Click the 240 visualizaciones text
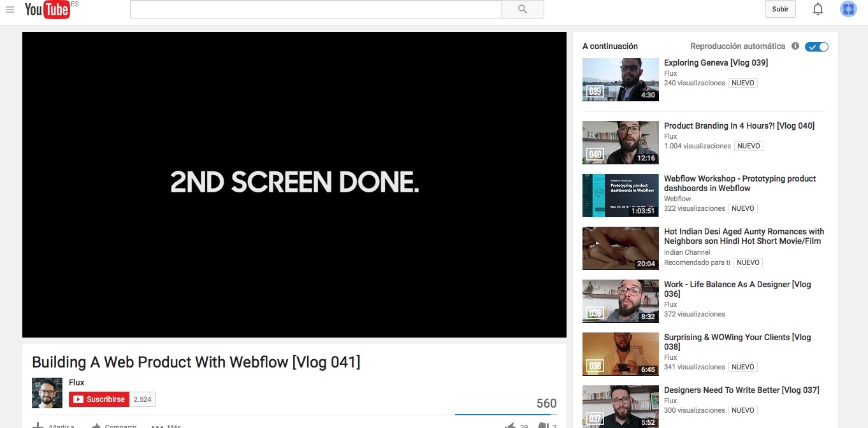This screenshot has width=868, height=428. pos(695,83)
